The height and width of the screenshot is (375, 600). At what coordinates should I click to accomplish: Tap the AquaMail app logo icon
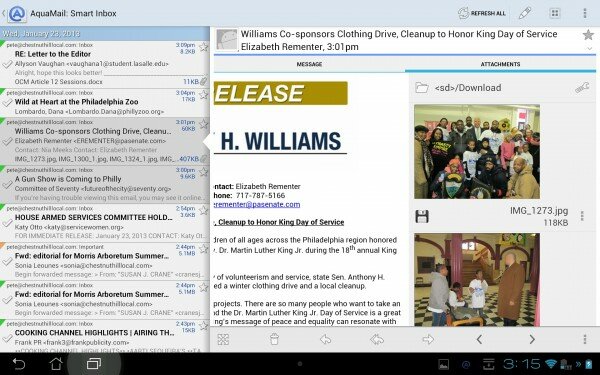coord(17,14)
